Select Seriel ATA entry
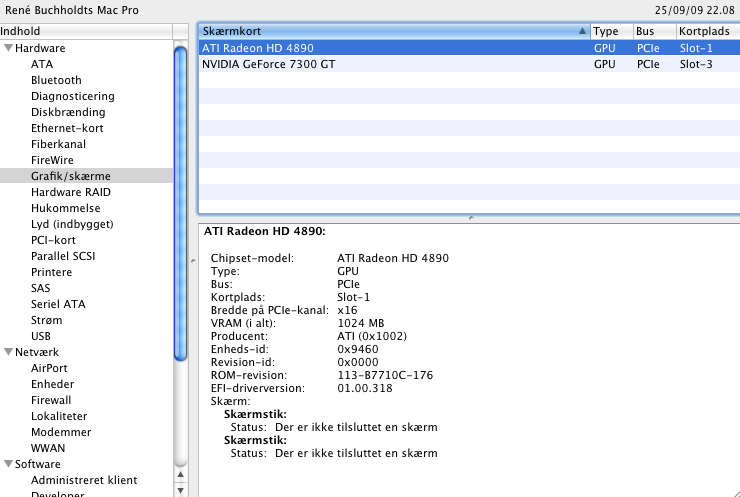 (x=58, y=304)
